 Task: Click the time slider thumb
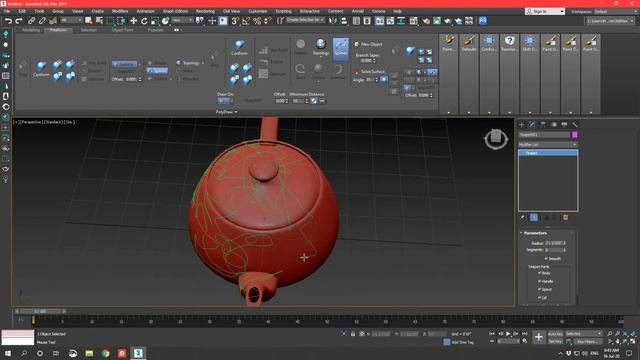(x=40, y=311)
